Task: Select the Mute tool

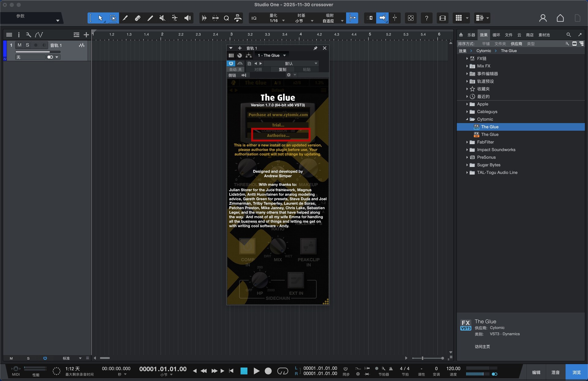Action: (x=162, y=18)
